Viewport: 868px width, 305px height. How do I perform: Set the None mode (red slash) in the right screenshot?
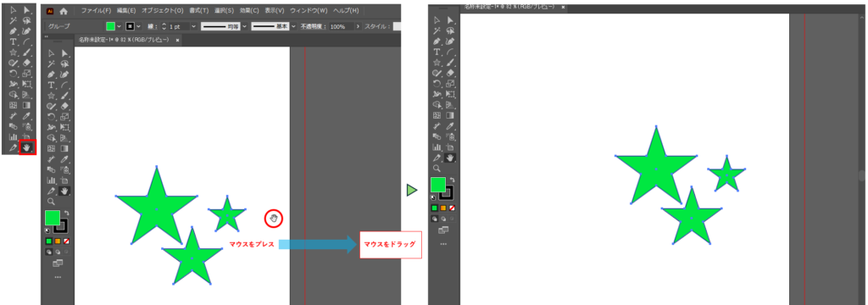point(453,208)
